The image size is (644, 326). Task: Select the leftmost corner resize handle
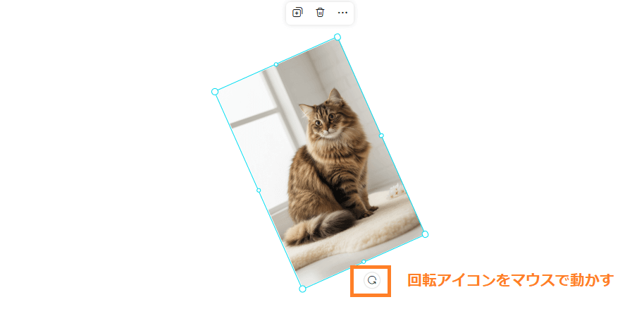click(215, 92)
